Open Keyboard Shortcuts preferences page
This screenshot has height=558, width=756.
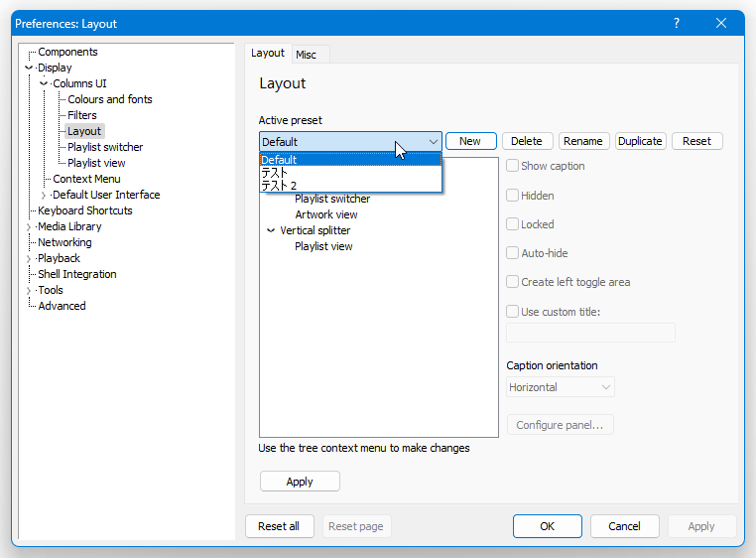(x=85, y=210)
